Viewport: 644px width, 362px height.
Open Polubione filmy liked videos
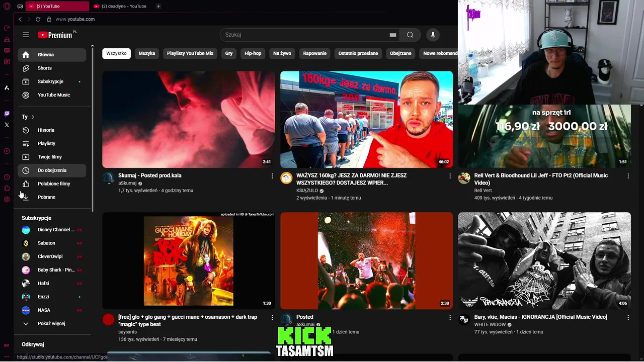click(x=52, y=184)
